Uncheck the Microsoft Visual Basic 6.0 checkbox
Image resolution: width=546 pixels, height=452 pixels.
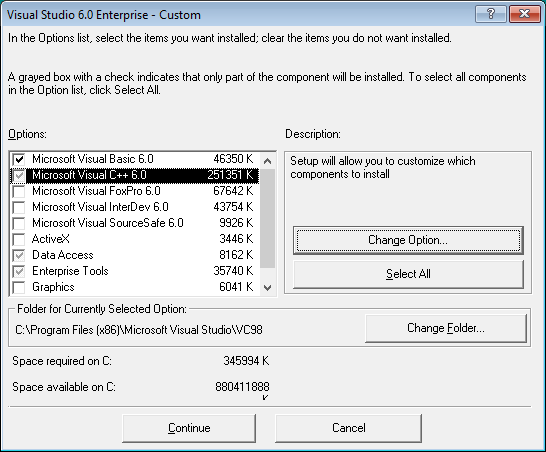(19, 159)
